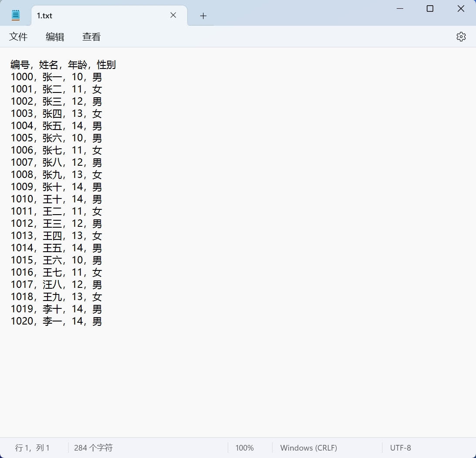Click the maximize window button
This screenshot has width=476, height=458.
[430, 9]
